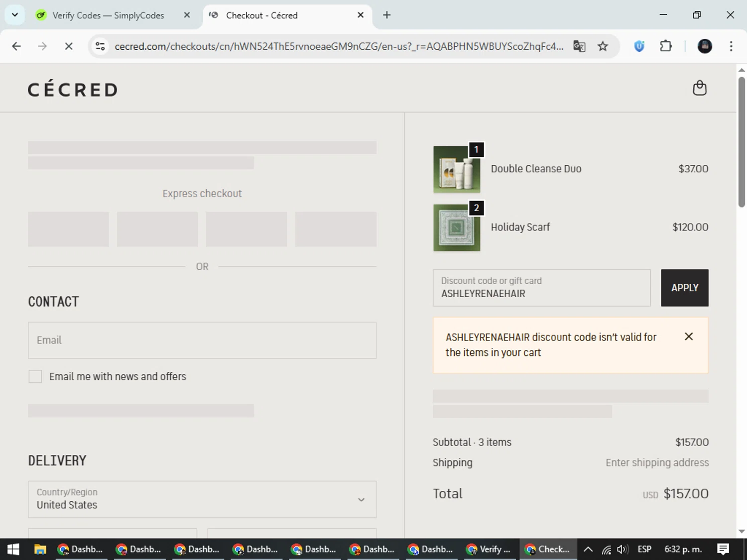The image size is (747, 560).
Task: Click the $37.00 Double Cleanse Duo price
Action: (693, 169)
